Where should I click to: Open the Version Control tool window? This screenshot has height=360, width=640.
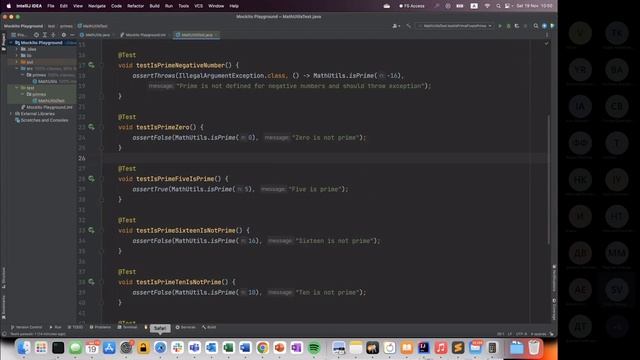[x=27, y=327]
